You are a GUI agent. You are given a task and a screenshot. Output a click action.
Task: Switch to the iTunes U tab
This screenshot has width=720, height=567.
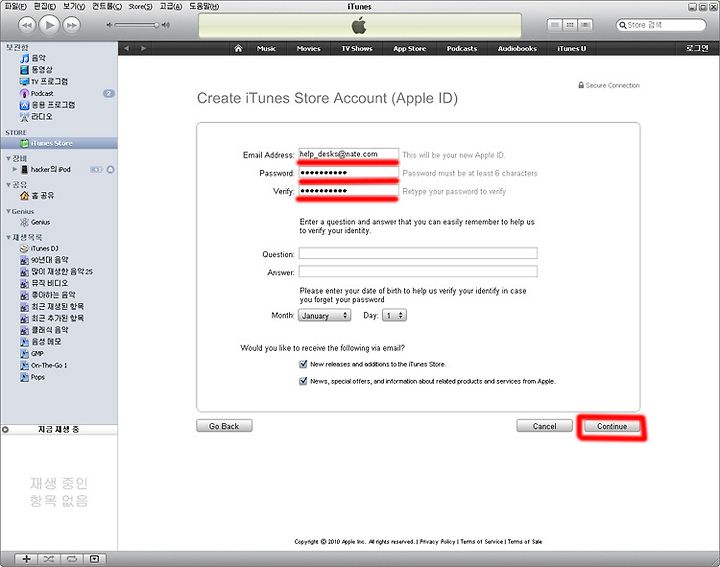click(x=572, y=48)
